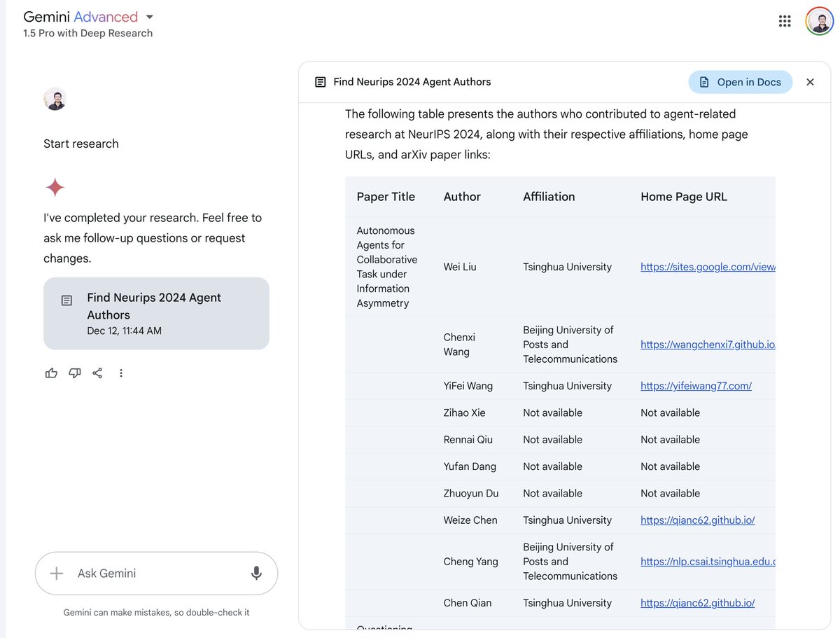Click the Paper Title column header
The width and height of the screenshot is (840, 638).
coord(386,197)
